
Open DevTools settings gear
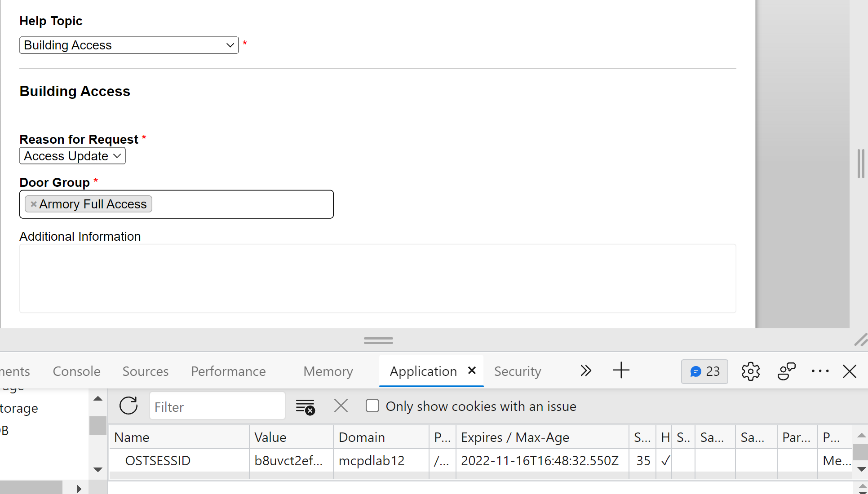point(750,371)
